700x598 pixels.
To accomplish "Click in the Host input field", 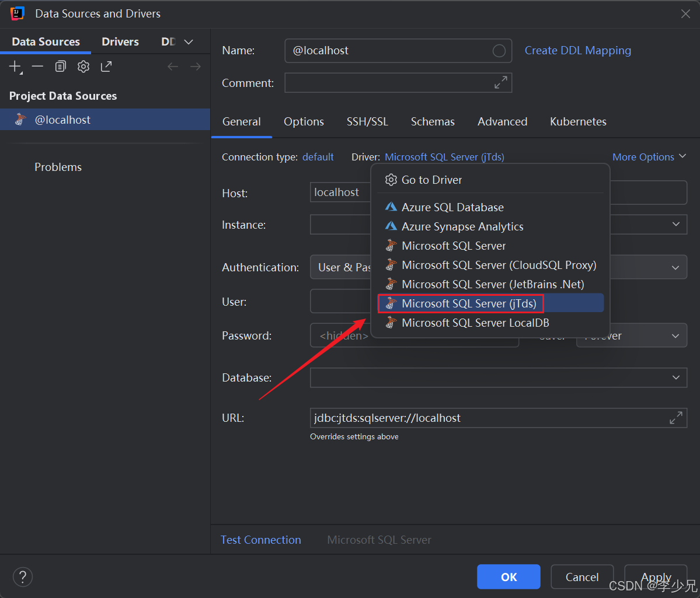I will point(340,193).
